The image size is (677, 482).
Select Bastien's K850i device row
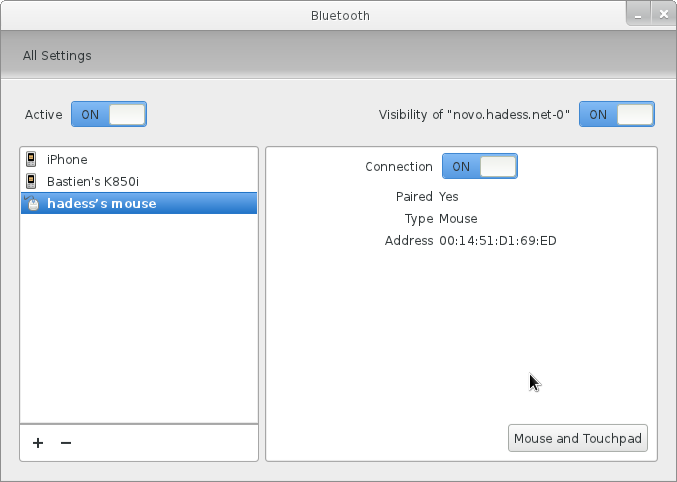139,181
